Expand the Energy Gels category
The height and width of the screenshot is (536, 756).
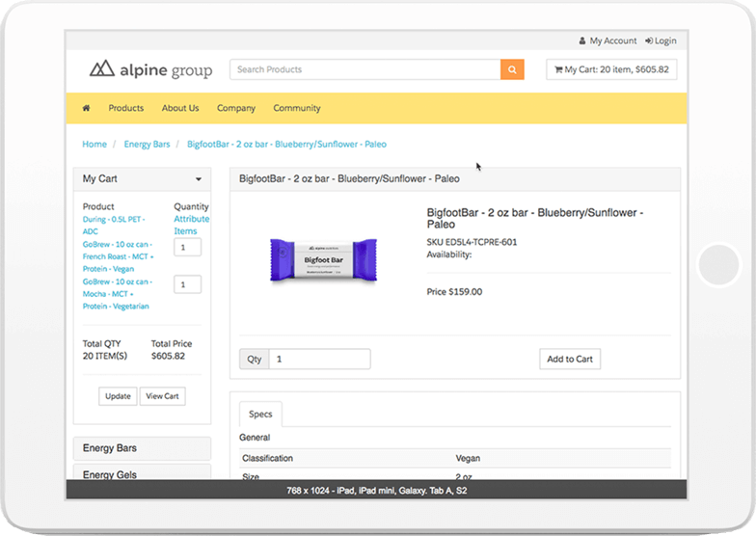click(x=142, y=472)
